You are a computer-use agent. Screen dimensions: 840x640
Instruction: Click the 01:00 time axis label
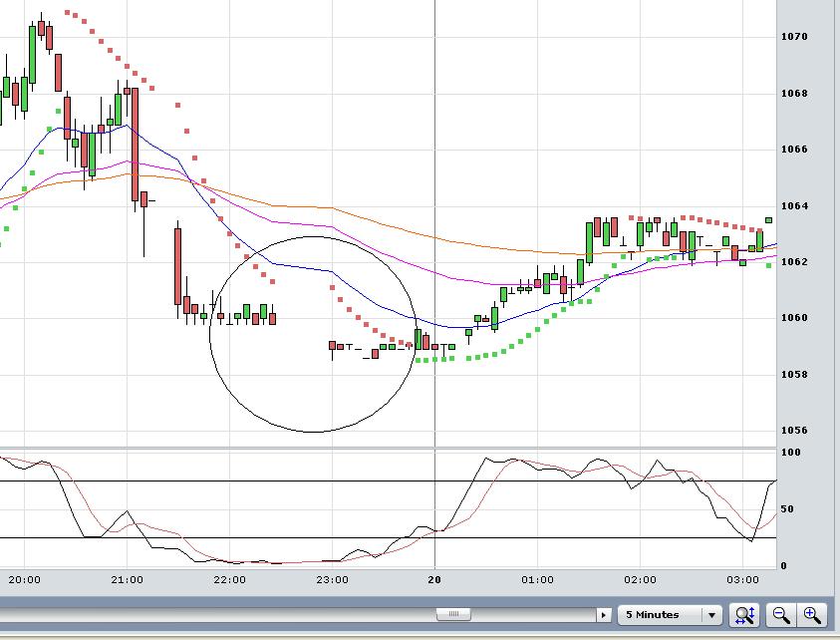[537, 579]
